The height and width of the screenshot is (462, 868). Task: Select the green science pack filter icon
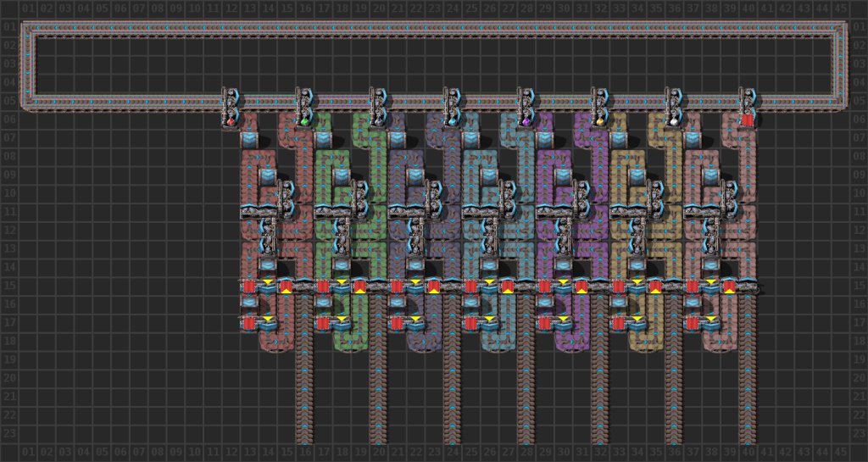(304, 122)
